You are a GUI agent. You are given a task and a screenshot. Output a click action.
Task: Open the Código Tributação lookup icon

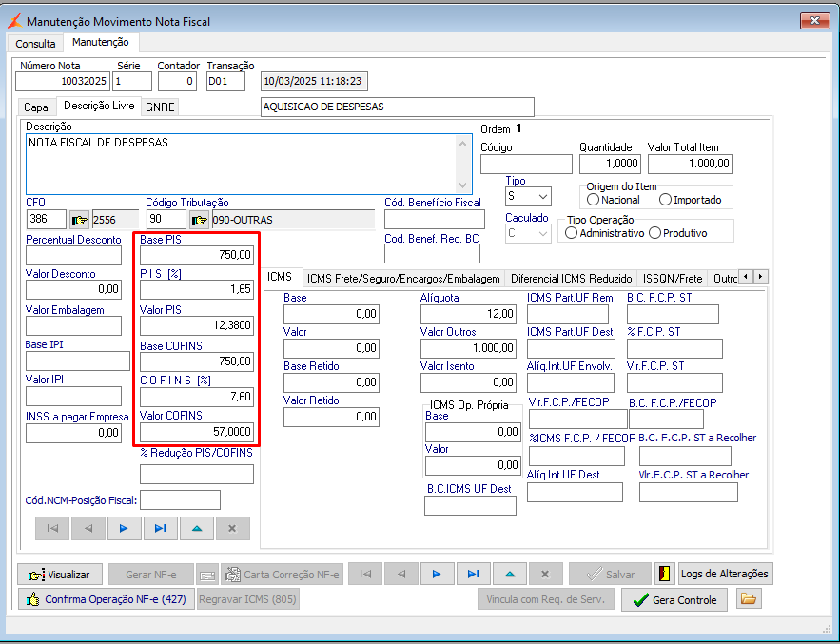(199, 221)
